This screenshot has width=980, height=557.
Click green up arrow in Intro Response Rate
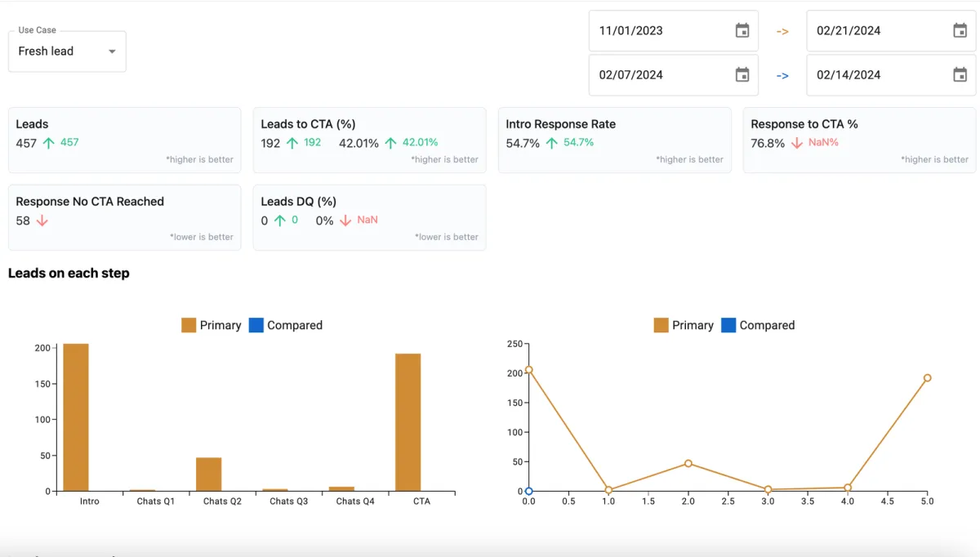[x=552, y=143]
